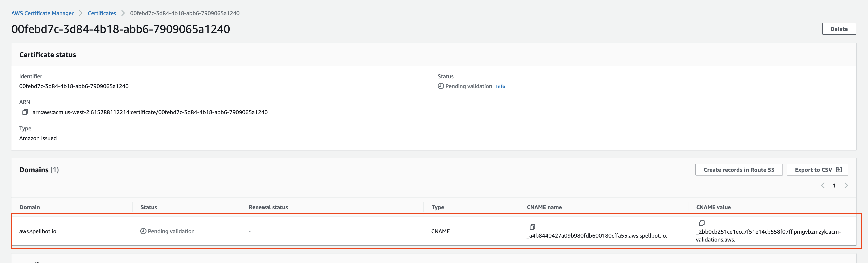Screen dimensions: 868x263
Task: Open AWS Certificate Manager breadcrumb
Action: (x=43, y=13)
